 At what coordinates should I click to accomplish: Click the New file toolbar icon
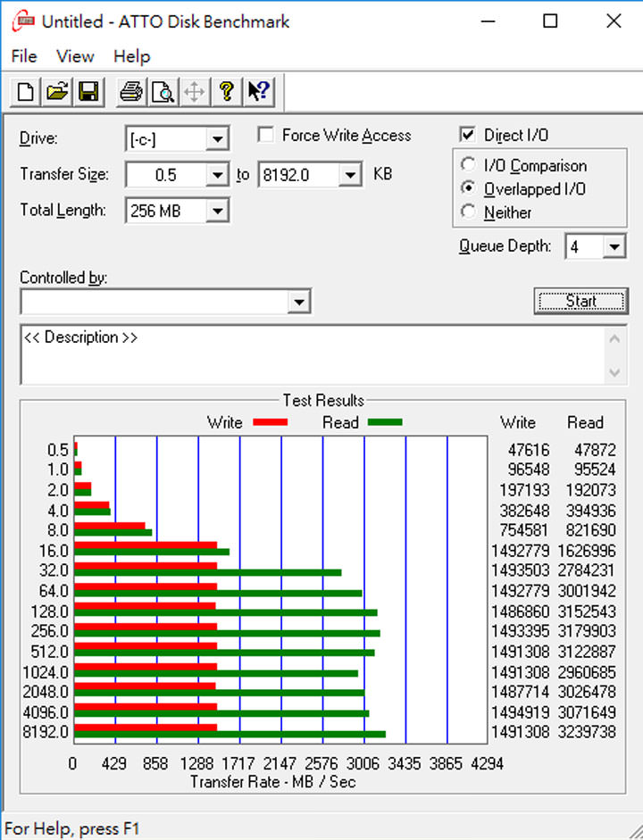point(26,91)
